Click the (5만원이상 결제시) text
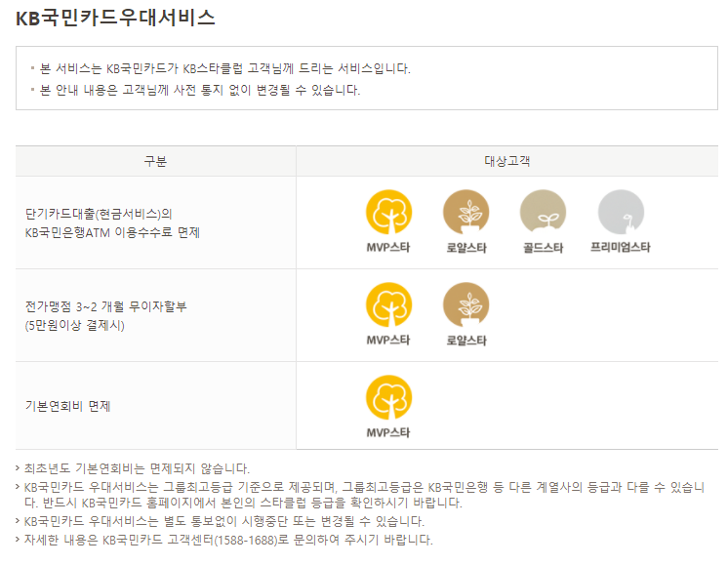Viewport: 728px width, 565px height. (x=75, y=325)
